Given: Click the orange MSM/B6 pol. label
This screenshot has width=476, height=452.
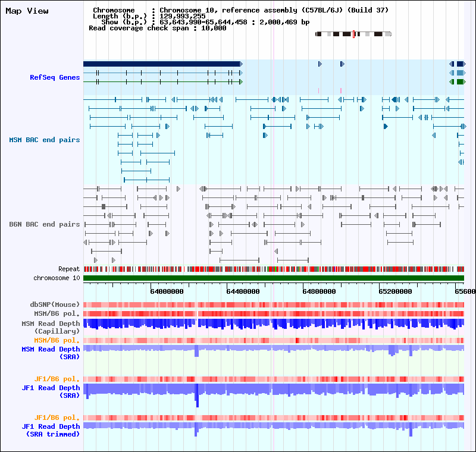Looking at the screenshot, I should (57, 340).
